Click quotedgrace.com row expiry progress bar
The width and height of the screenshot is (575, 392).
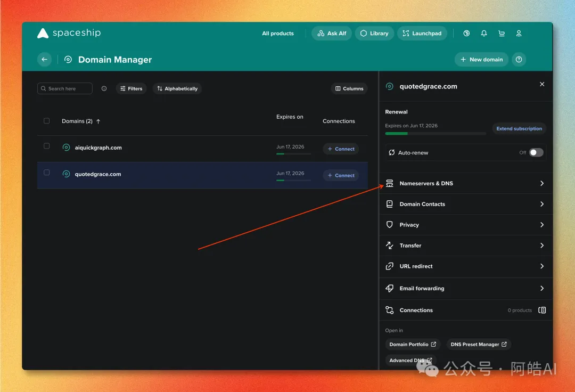coord(293,181)
